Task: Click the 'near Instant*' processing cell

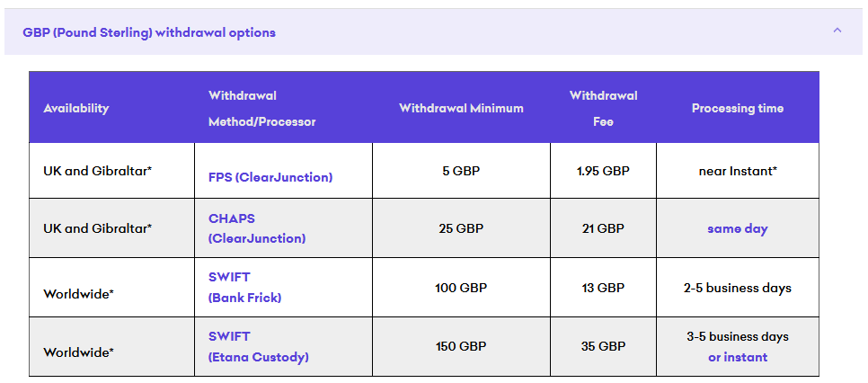Action: [x=738, y=171]
